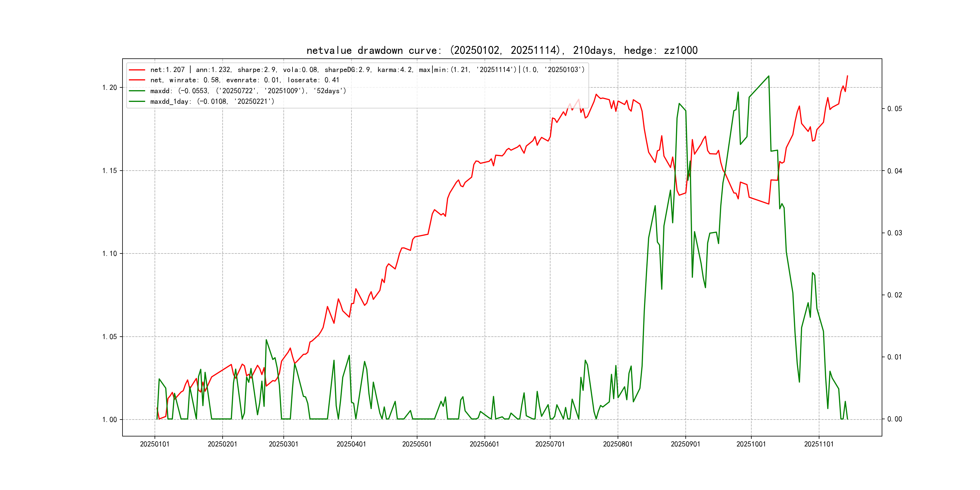Click the 1.10 left axis tick label
This screenshot has height=490, width=980.
point(109,254)
